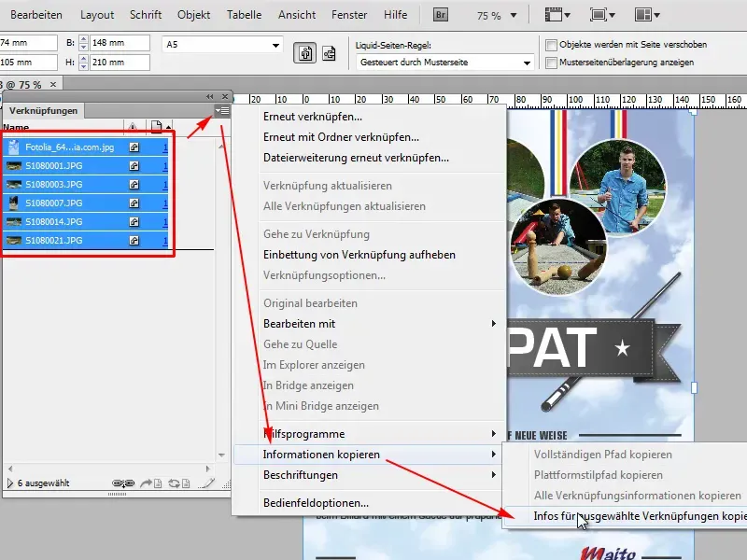Click the Update Link icon
The image size is (747, 560).
coord(177,483)
